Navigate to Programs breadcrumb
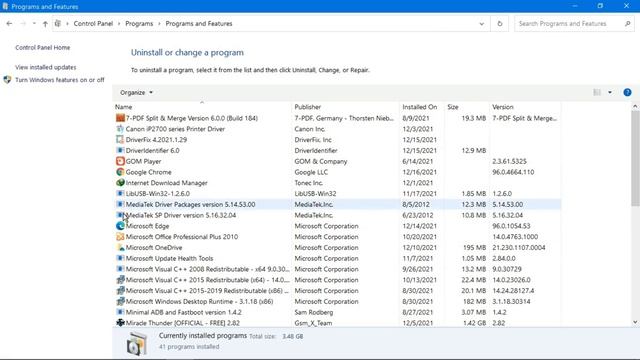 [139, 24]
